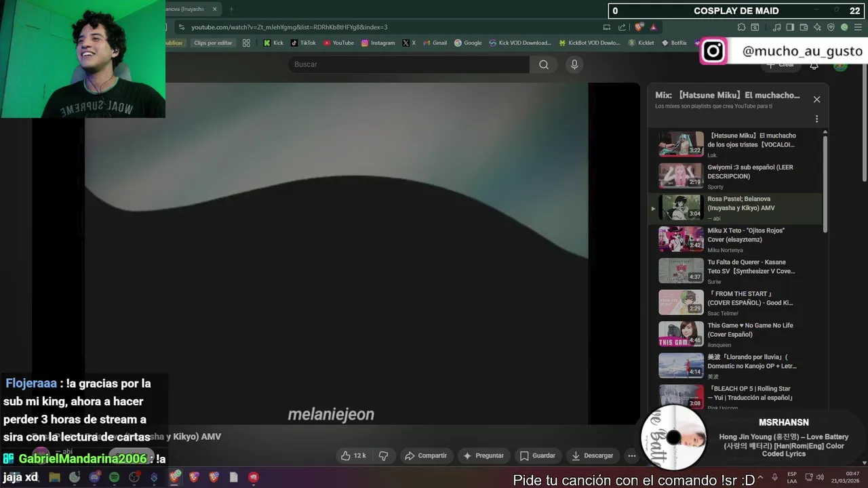The height and width of the screenshot is (488, 868).
Task: Click the Preguntar button
Action: 483,455
